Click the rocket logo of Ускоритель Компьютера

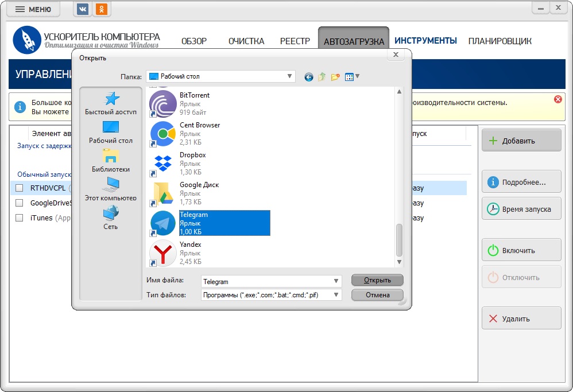(x=26, y=40)
